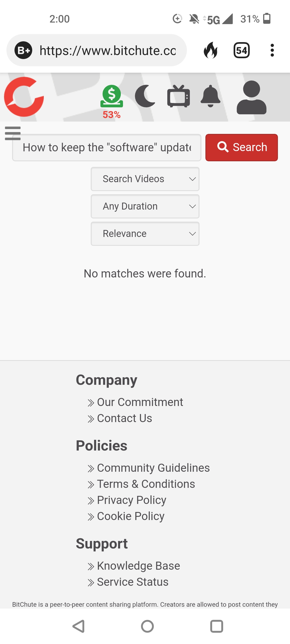Visit the Knowledge Base link
The image size is (290, 644).
click(138, 566)
